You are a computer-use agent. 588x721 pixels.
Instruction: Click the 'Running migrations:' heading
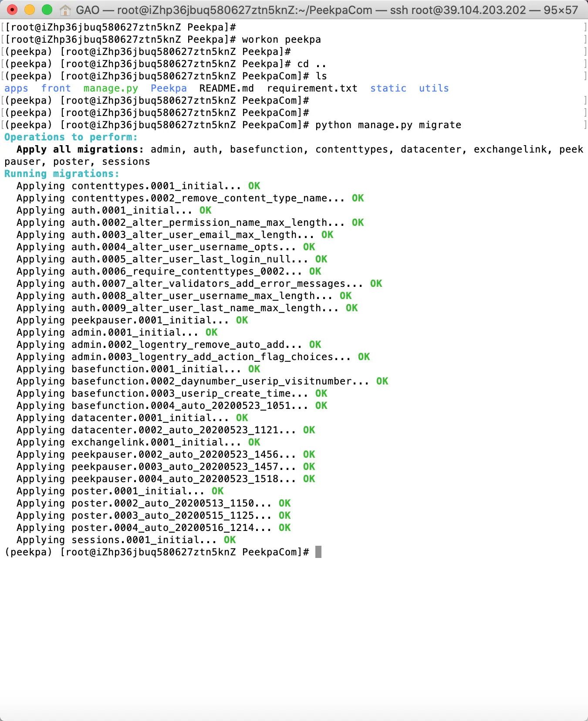pos(62,174)
